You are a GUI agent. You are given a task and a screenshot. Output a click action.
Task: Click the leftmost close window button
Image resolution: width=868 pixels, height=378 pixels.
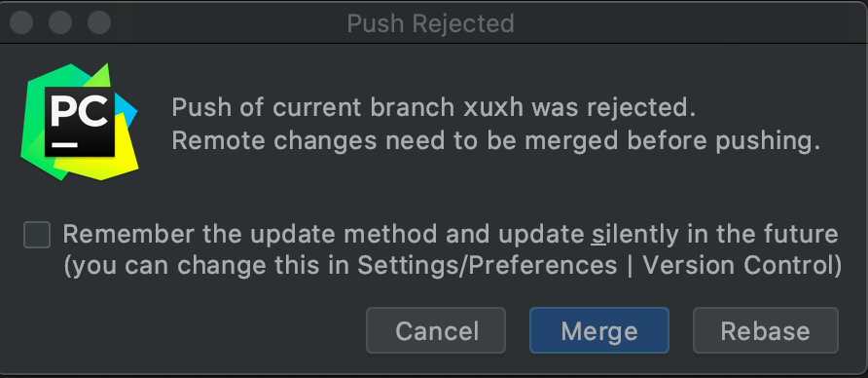(x=21, y=23)
